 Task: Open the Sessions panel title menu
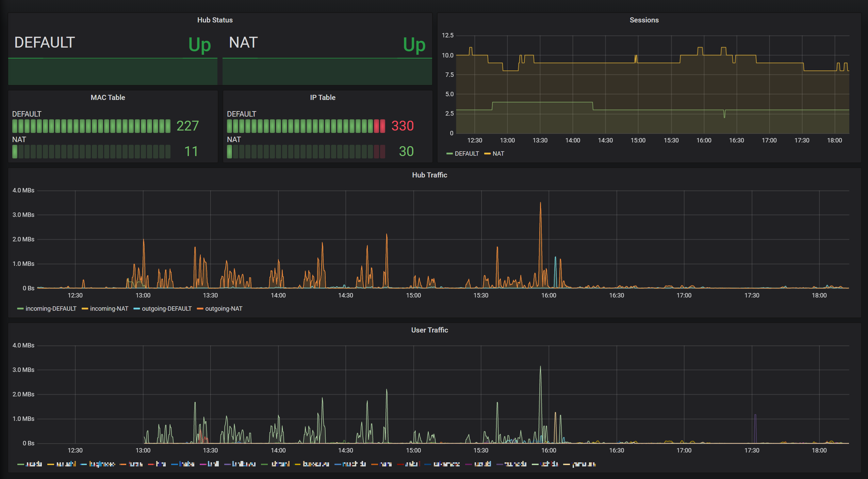pos(644,20)
